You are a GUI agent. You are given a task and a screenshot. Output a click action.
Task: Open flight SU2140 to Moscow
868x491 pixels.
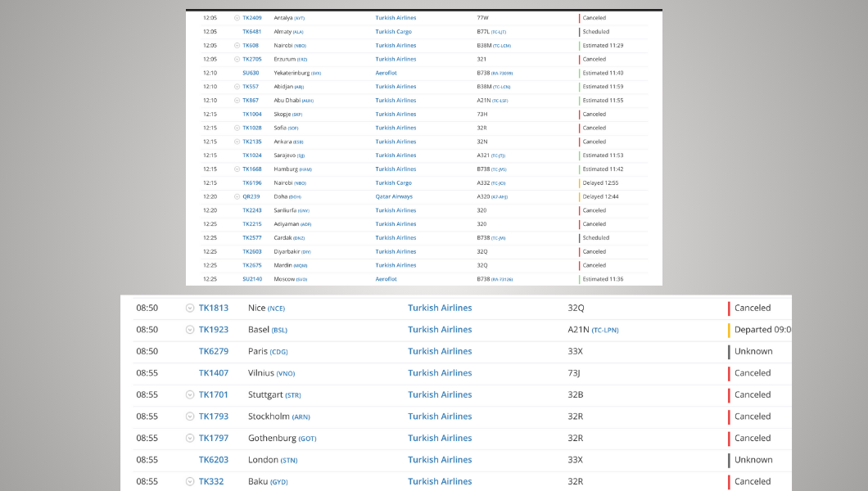(252, 279)
